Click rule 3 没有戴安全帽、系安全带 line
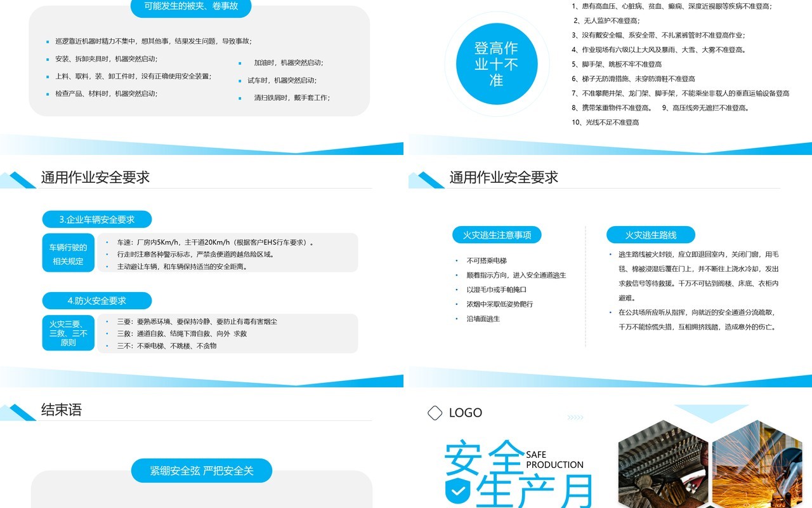Screen dimensions: 812x508 [x=658, y=35]
